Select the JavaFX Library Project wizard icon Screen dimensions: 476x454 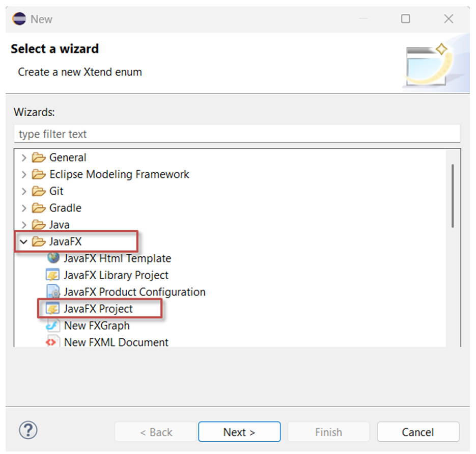(x=53, y=275)
